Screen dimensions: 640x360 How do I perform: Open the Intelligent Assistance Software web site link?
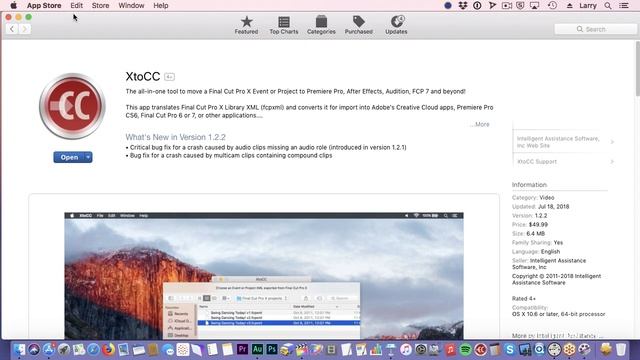(x=558, y=142)
